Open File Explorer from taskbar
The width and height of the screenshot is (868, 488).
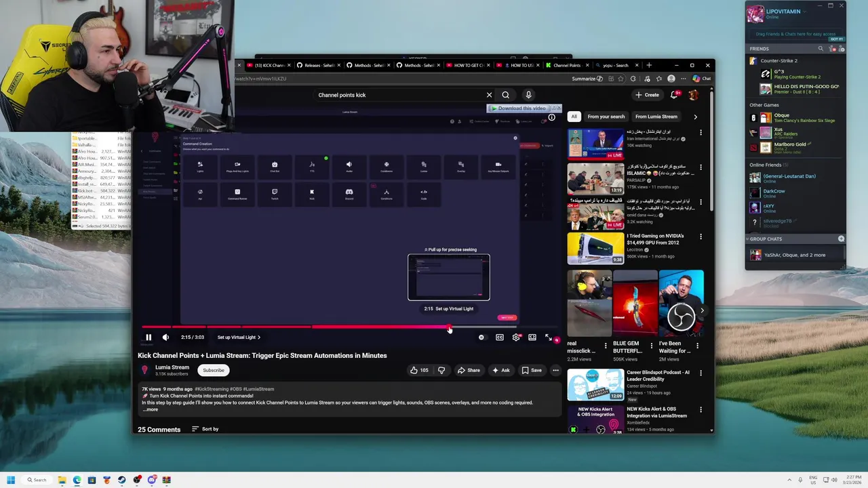click(x=62, y=480)
